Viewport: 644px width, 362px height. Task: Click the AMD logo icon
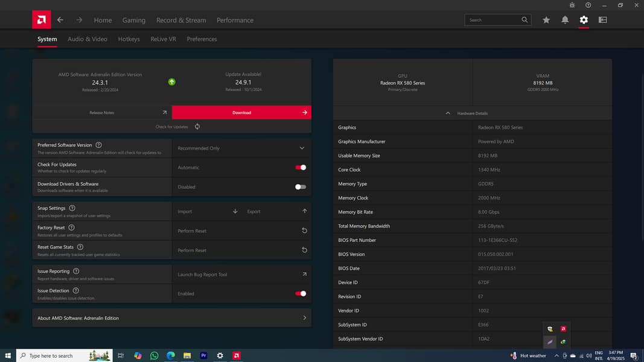click(42, 20)
